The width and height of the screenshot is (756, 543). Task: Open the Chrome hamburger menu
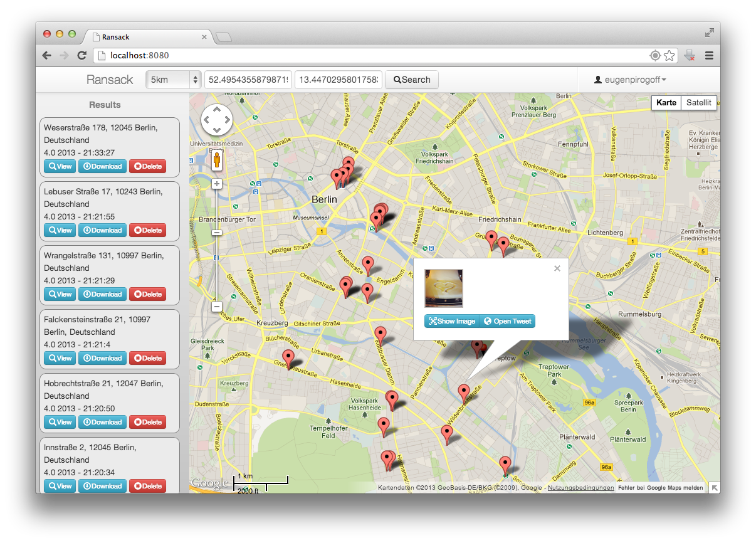(x=710, y=55)
